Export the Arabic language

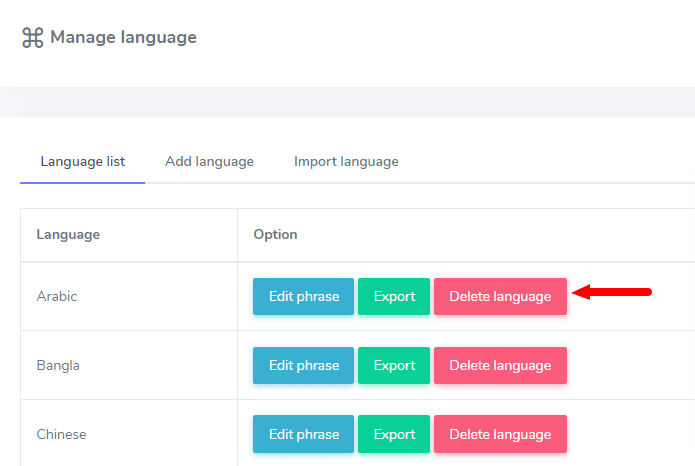[x=394, y=296]
